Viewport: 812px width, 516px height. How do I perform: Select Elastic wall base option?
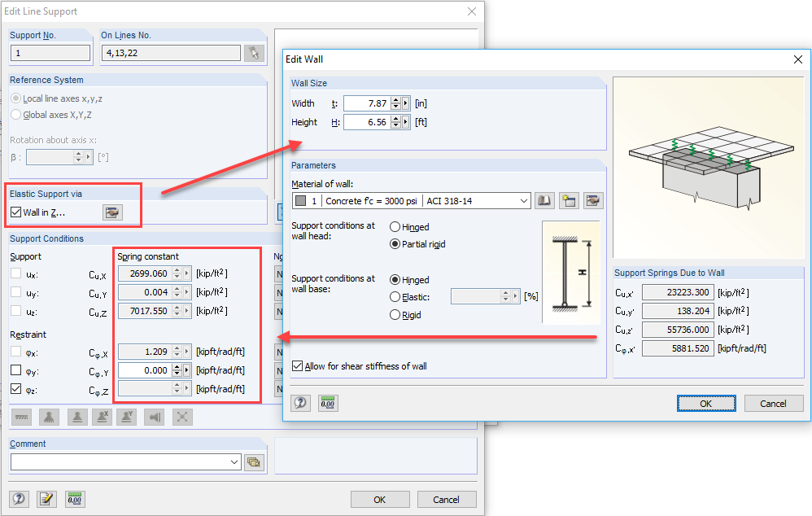[395, 297]
